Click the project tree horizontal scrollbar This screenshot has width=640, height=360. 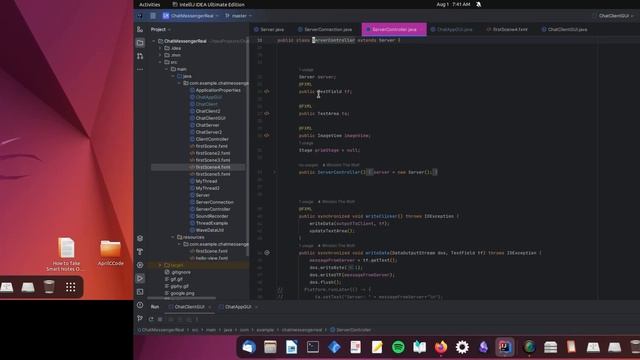182,299
